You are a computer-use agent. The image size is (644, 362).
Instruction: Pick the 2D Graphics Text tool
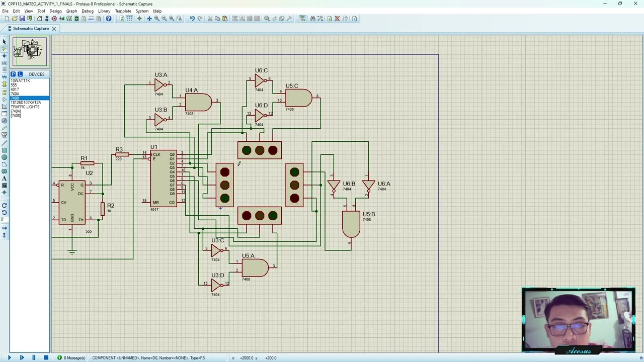pos(5,179)
